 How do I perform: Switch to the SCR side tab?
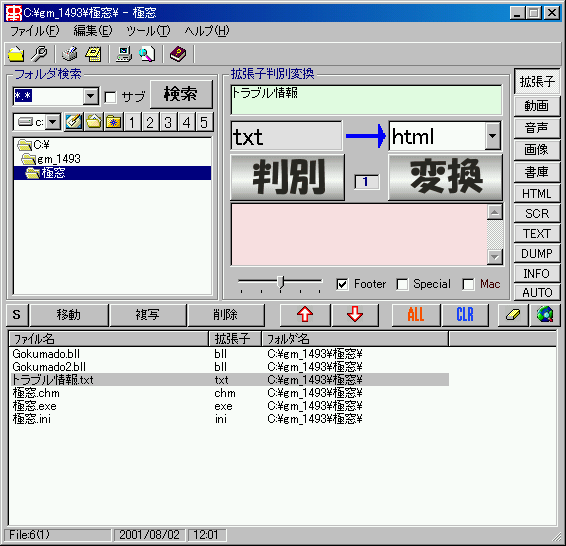click(537, 214)
